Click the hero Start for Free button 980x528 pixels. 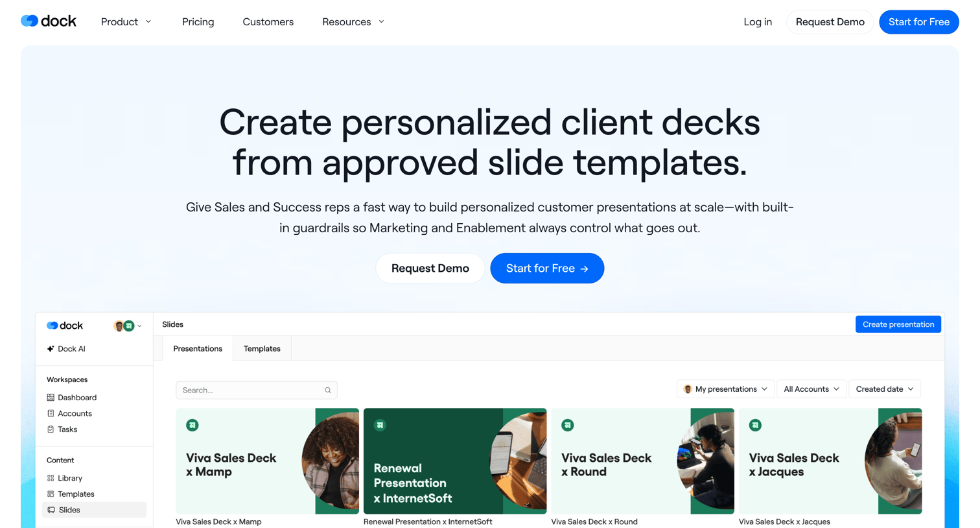(547, 269)
